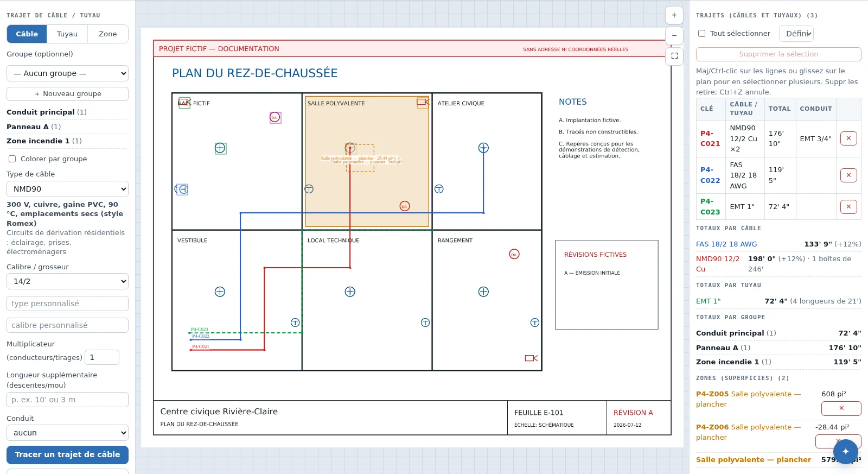Open the blue sparkle assistant button
Viewport: 868px width, 474px height.
[x=846, y=452]
